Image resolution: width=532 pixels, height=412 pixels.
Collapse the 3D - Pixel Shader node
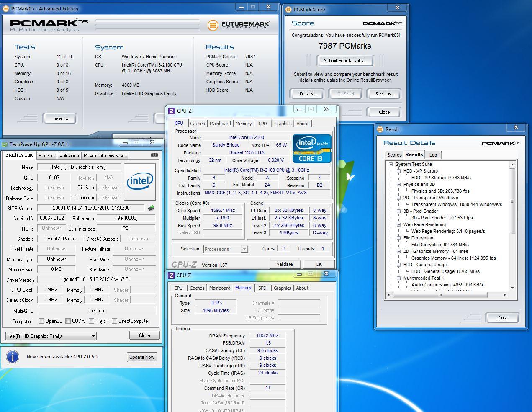pos(399,211)
